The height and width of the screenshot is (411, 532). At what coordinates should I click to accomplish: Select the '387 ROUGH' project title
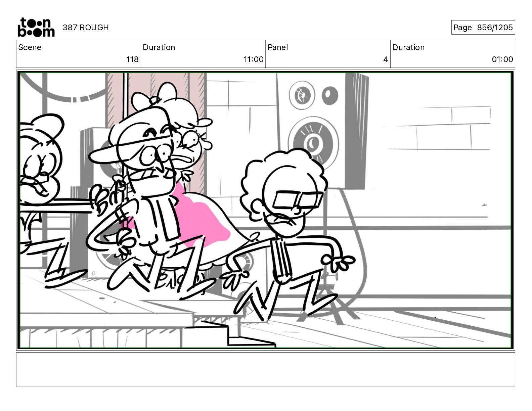pos(86,28)
